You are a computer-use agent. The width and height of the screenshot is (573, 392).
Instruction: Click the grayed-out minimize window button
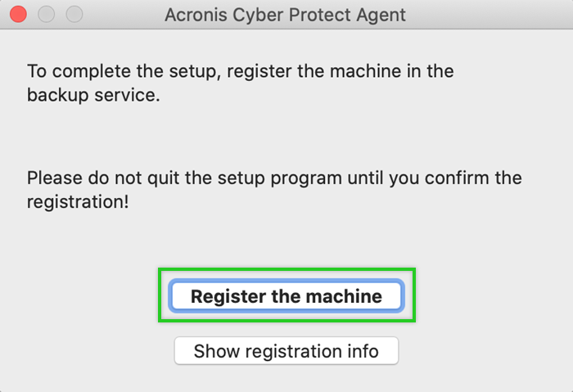(x=47, y=14)
